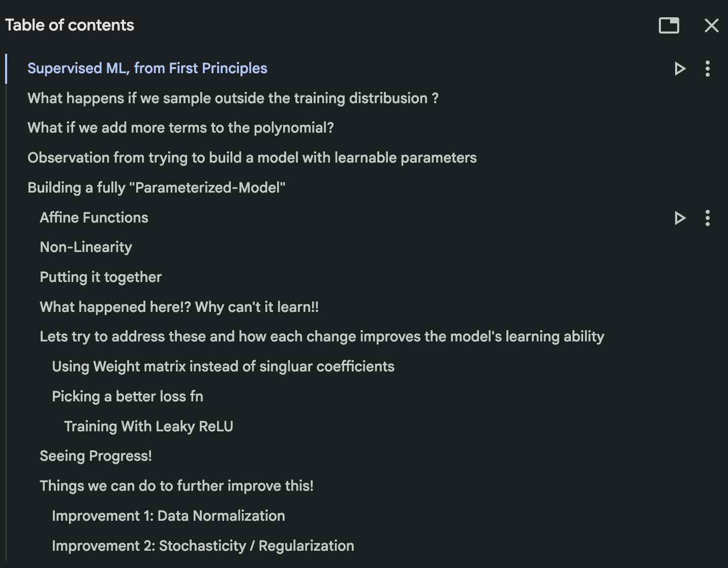This screenshot has width=728, height=568.
Task: Jump to Non-Linearity section
Action: [86, 247]
